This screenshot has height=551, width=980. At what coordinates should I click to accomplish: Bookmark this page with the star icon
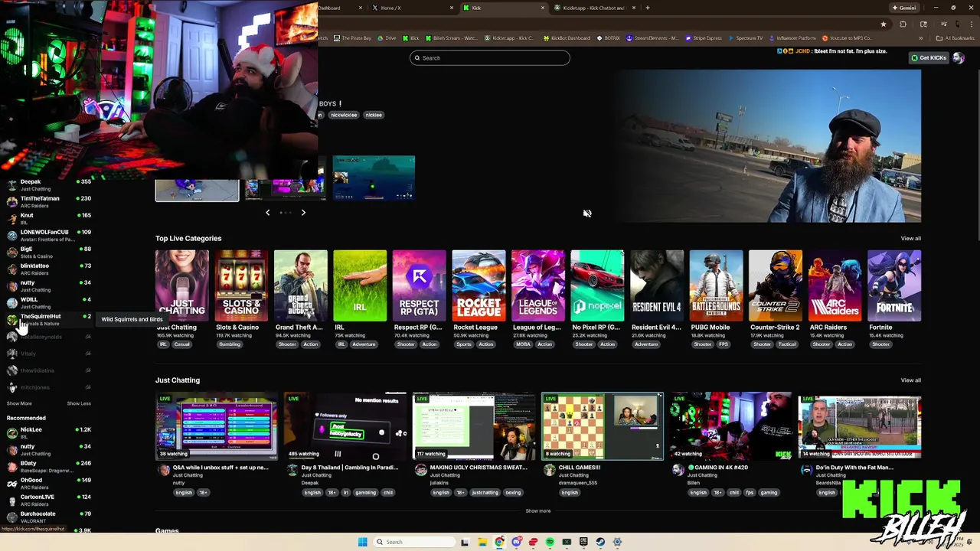[x=884, y=24]
